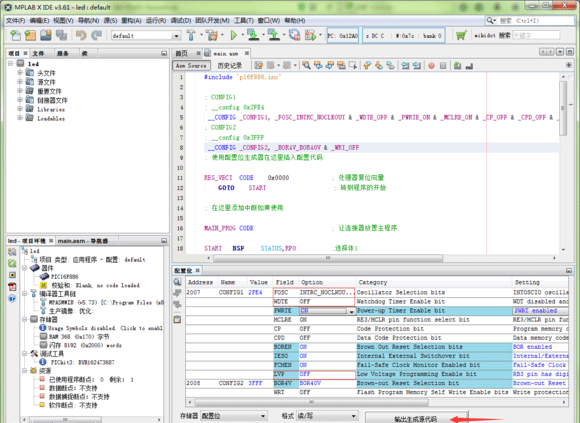Click the search field Ctrl+I
This screenshot has height=423, width=580.
tap(534, 21)
